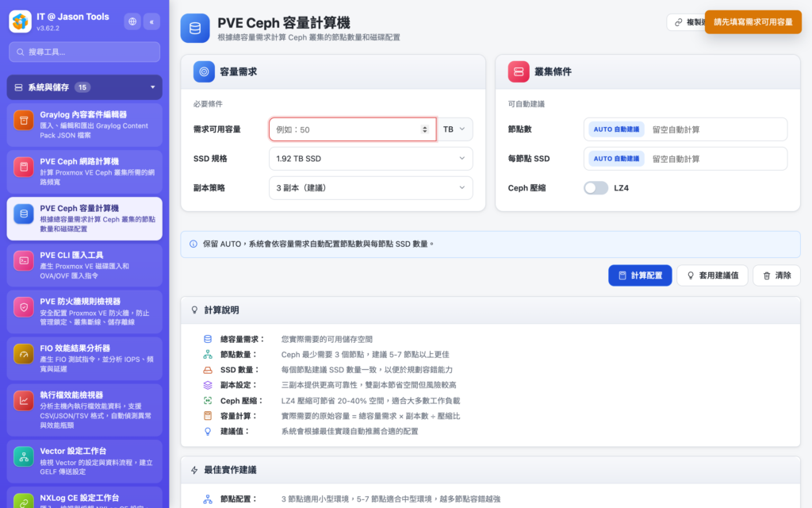Click the search magnifier icon in sidebar

[x=20, y=52]
